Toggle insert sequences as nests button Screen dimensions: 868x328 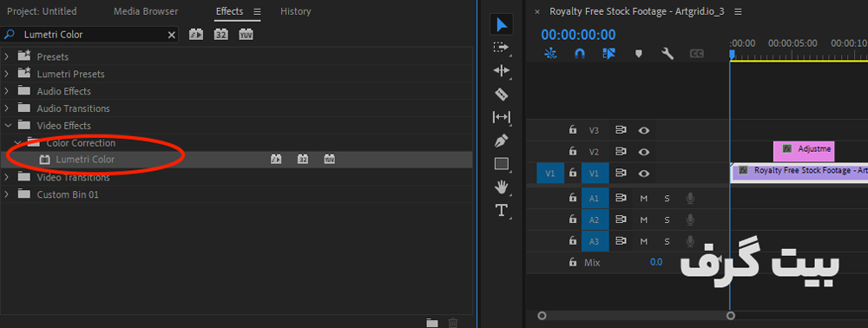point(550,54)
